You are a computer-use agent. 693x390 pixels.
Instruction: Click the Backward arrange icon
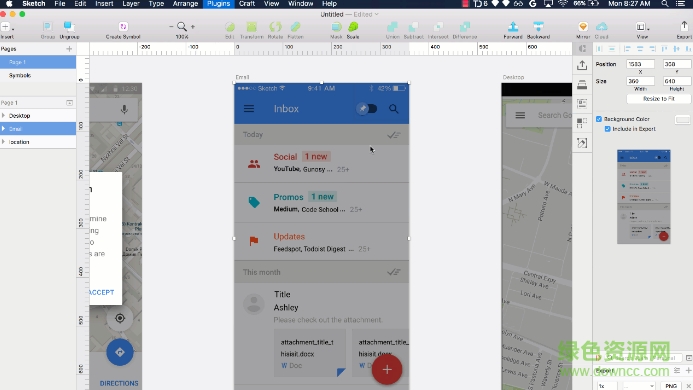coord(538,27)
